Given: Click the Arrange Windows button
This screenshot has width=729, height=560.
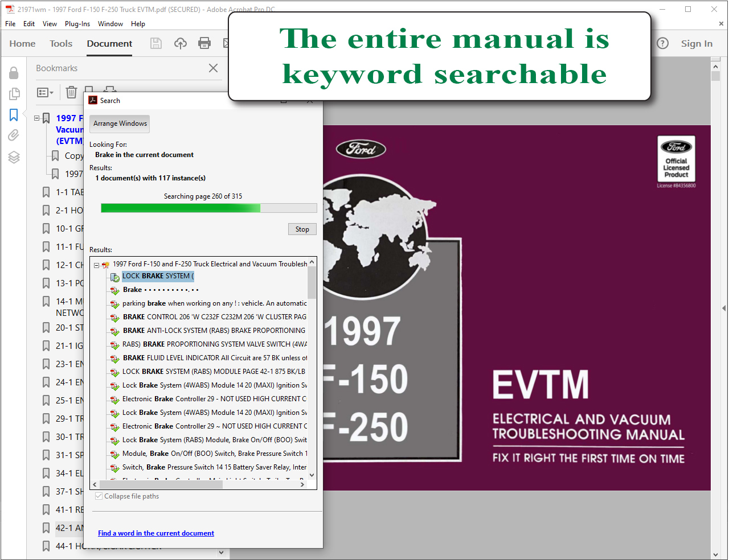Looking at the screenshot, I should click(120, 123).
